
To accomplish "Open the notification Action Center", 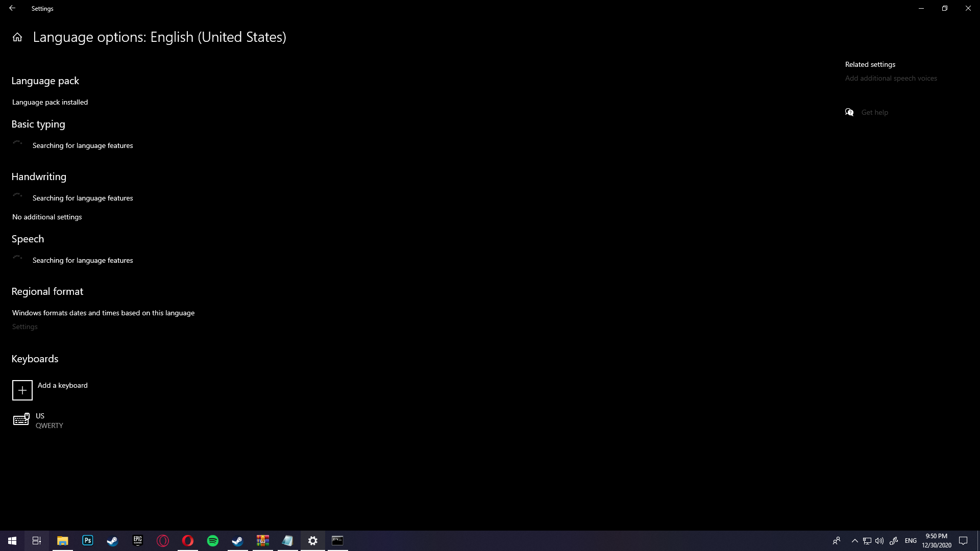I will [963, 541].
